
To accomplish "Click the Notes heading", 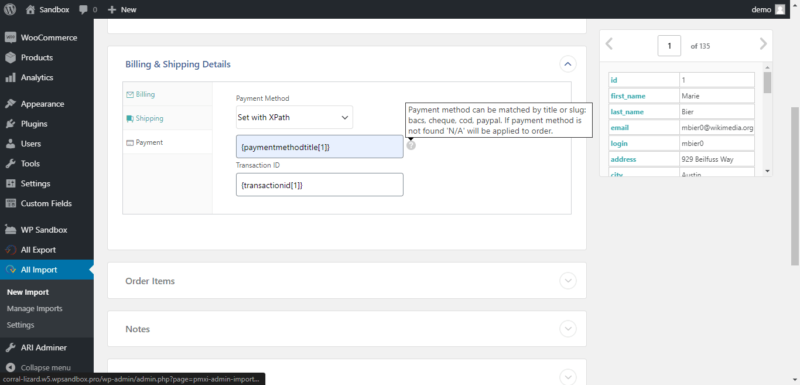I will point(138,329).
